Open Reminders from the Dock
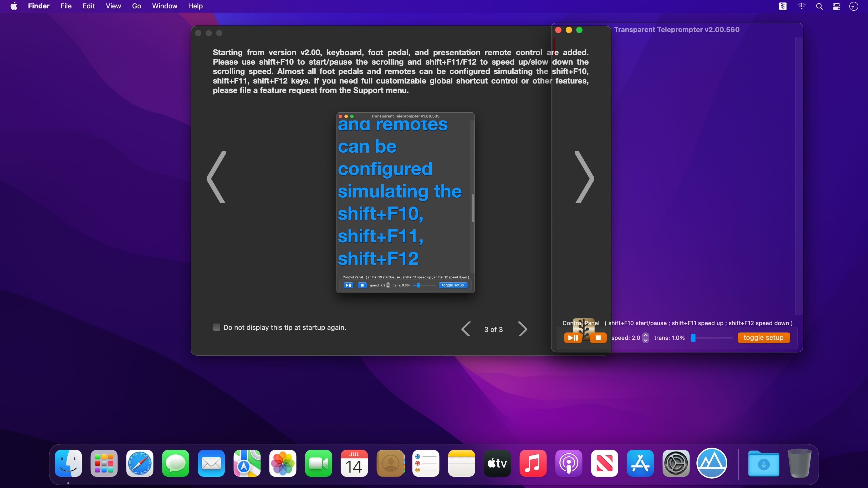Image resolution: width=868 pixels, height=488 pixels. click(426, 463)
